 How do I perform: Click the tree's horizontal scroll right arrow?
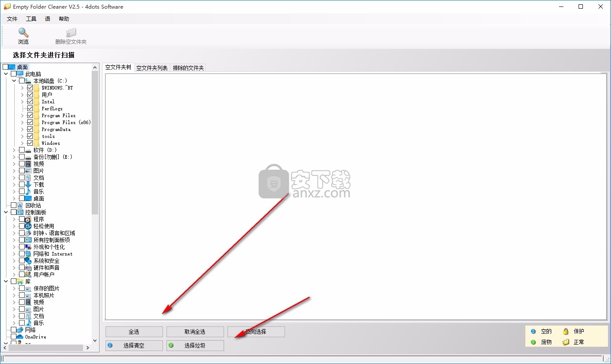(87, 348)
